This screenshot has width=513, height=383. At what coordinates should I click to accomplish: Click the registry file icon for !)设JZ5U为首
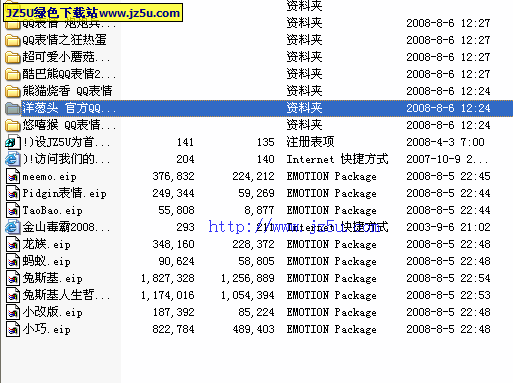13,142
